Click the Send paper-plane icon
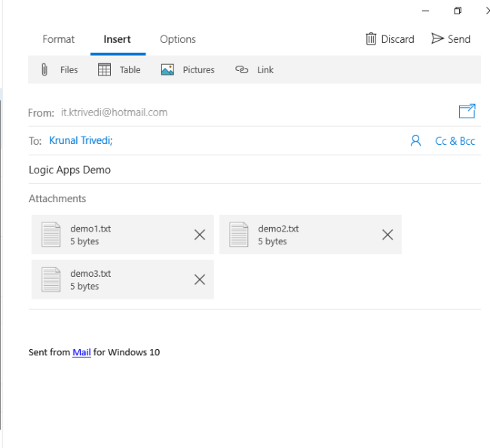 coord(437,38)
